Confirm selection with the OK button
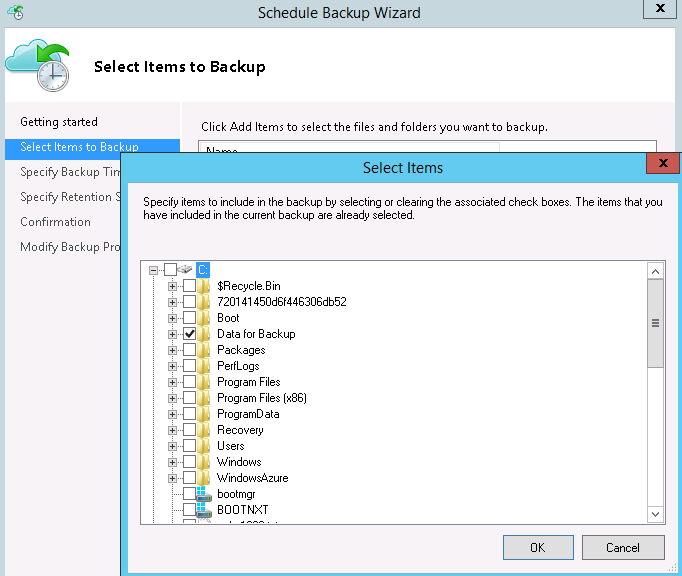 pos(538,547)
